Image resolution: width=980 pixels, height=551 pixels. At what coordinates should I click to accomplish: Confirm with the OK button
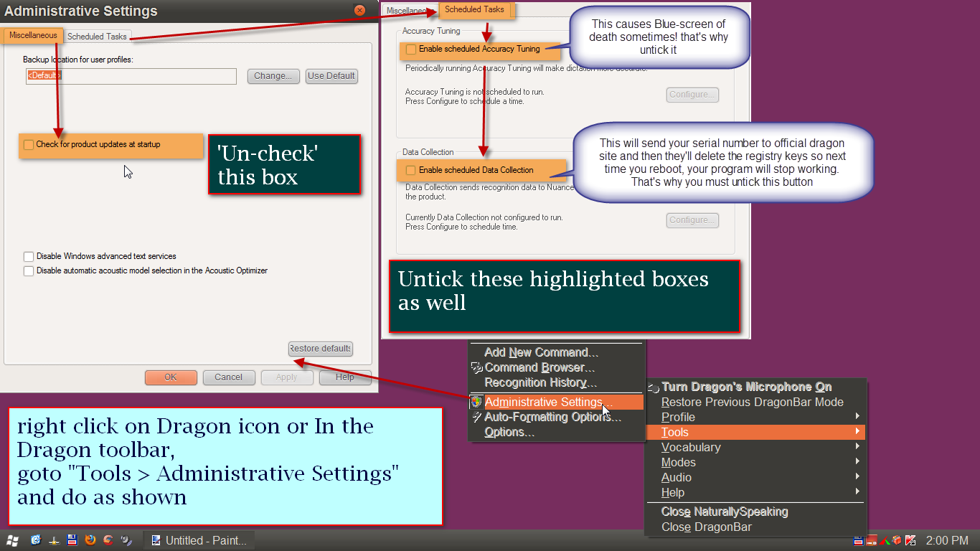[x=171, y=377]
